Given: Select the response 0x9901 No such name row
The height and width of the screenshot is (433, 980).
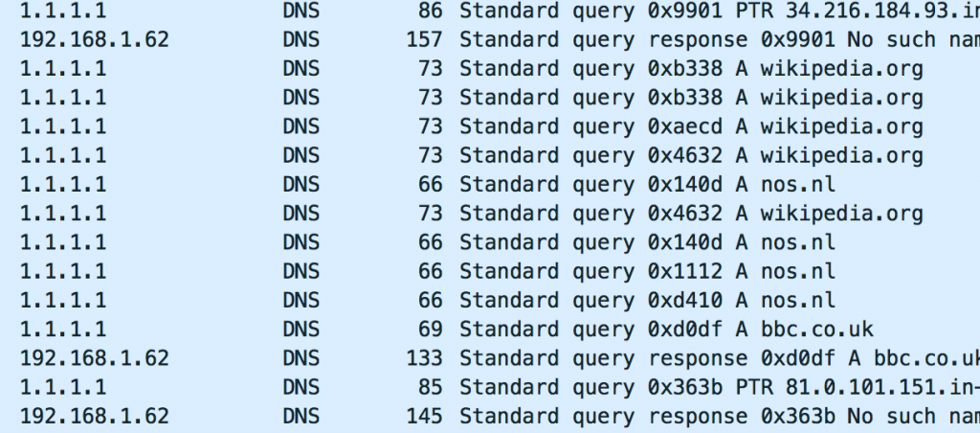Looking at the screenshot, I should pos(490,40).
